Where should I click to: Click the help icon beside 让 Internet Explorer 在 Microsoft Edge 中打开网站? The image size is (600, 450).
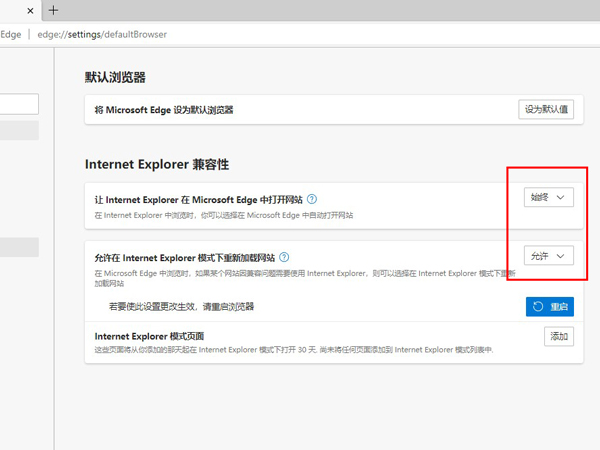click(312, 199)
